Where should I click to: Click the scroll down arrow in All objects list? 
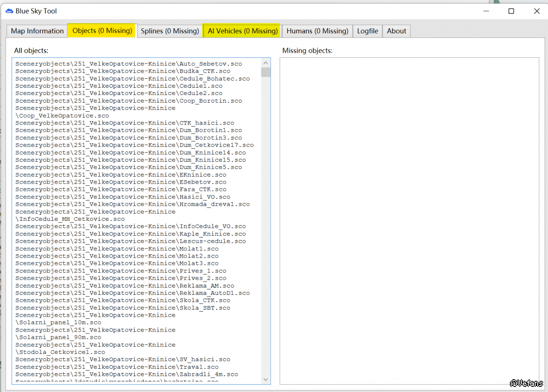tap(266, 379)
